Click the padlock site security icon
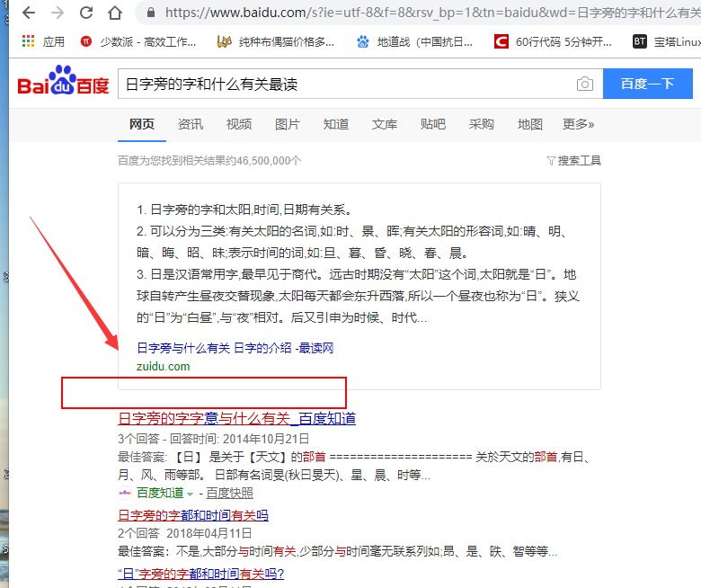701x588 pixels. (x=151, y=13)
